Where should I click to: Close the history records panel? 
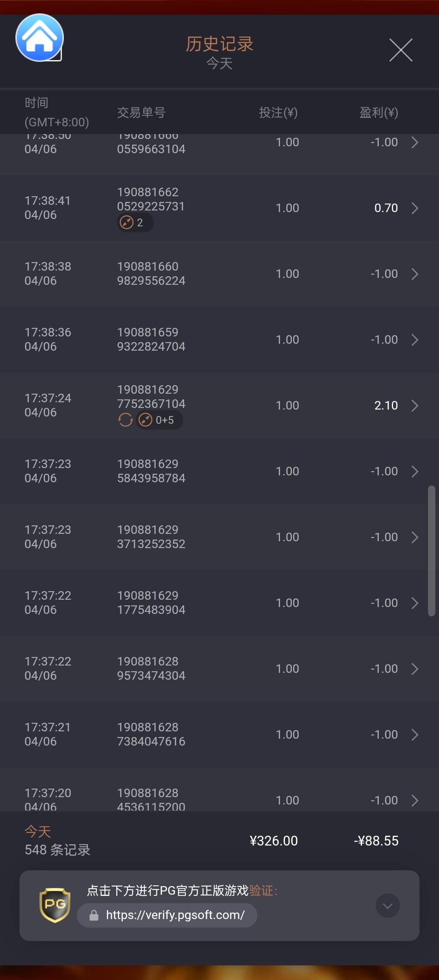tap(401, 50)
